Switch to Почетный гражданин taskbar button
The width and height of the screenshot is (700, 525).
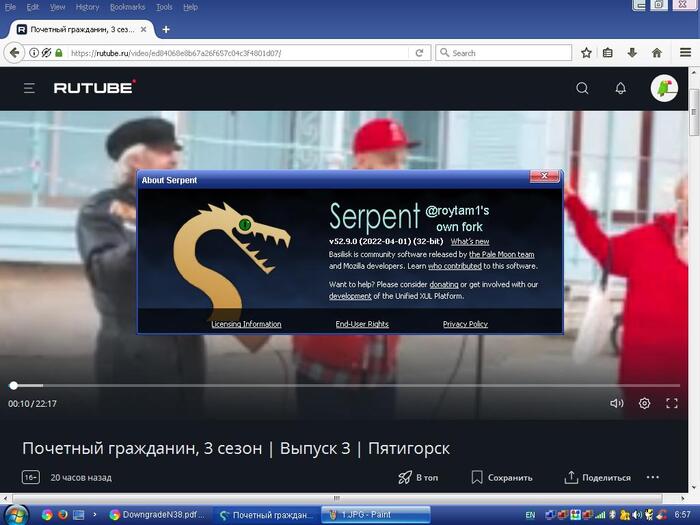[x=266, y=515]
